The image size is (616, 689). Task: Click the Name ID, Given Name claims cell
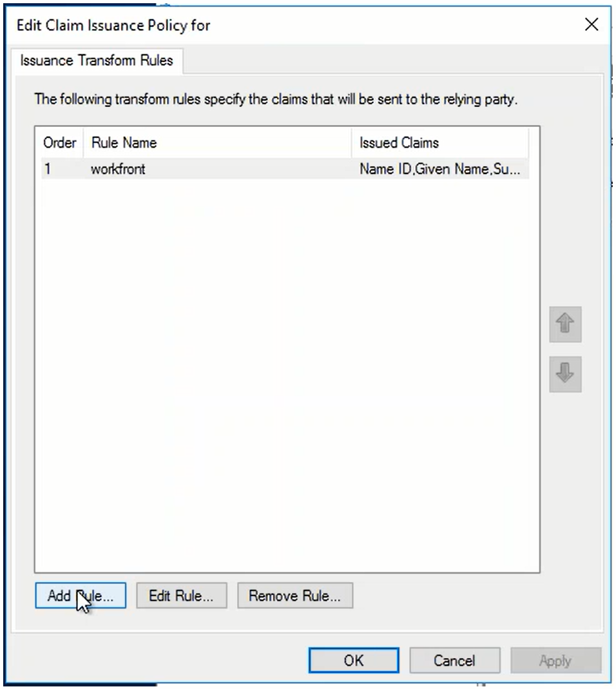438,170
